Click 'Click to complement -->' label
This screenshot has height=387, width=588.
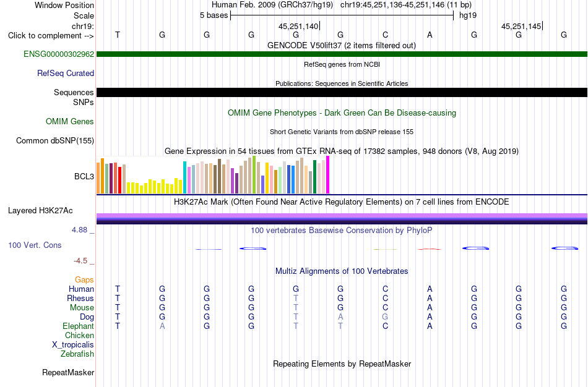click(x=51, y=36)
